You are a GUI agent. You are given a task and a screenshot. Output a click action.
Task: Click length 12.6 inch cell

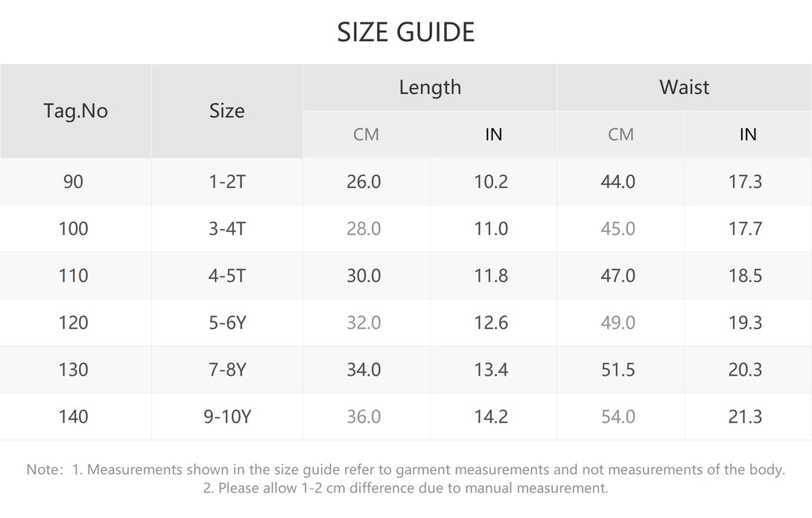[x=493, y=323]
